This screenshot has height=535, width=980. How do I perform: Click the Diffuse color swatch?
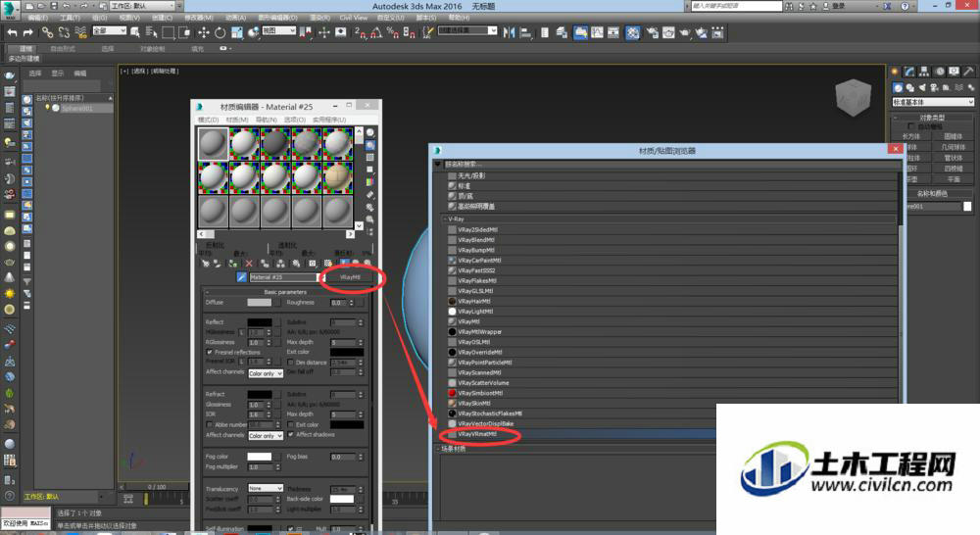(x=260, y=303)
